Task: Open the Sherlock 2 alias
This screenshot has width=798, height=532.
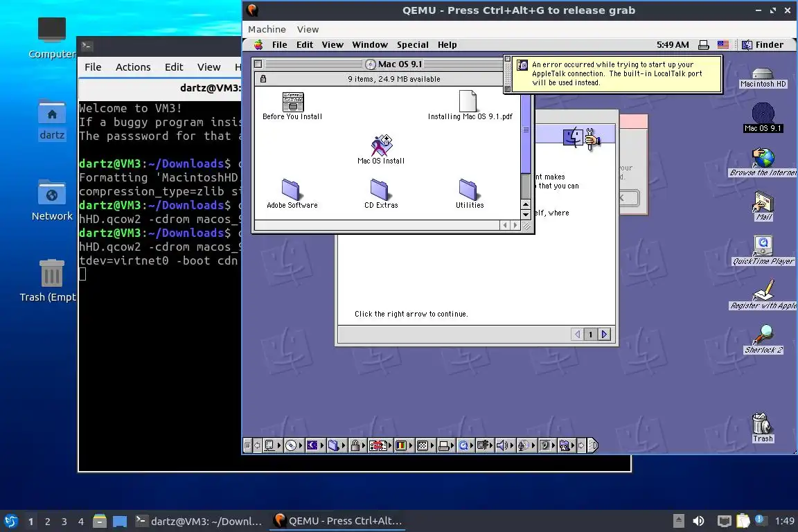Action: coord(763,335)
